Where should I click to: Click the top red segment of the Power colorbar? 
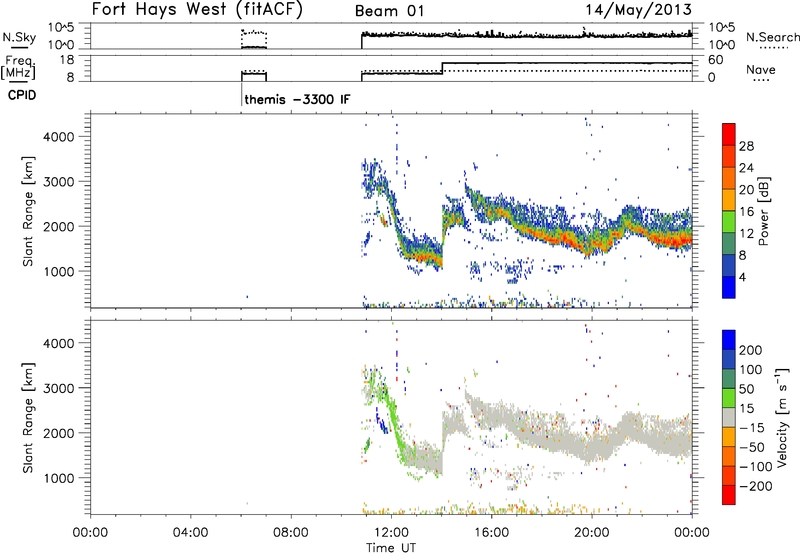click(x=729, y=134)
